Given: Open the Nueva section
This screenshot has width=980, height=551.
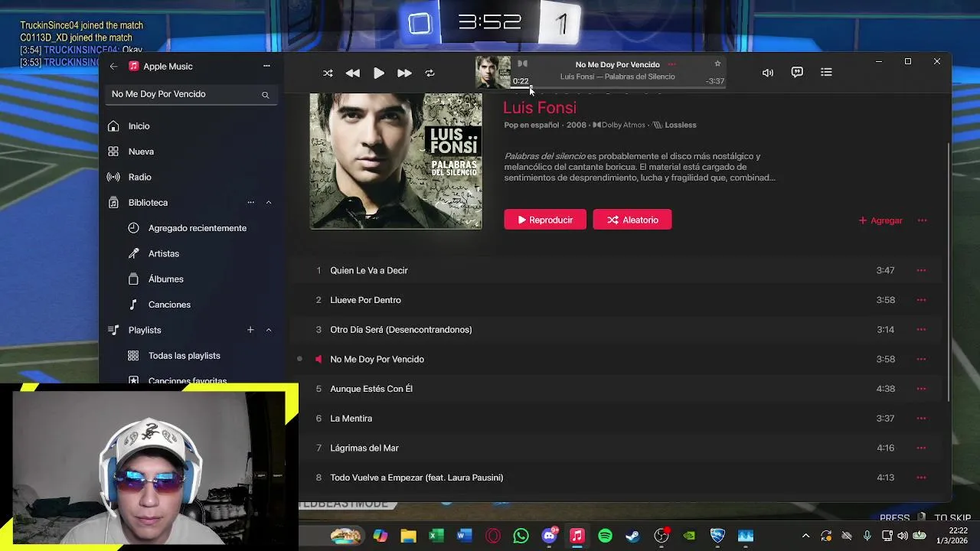Looking at the screenshot, I should coord(191,152).
